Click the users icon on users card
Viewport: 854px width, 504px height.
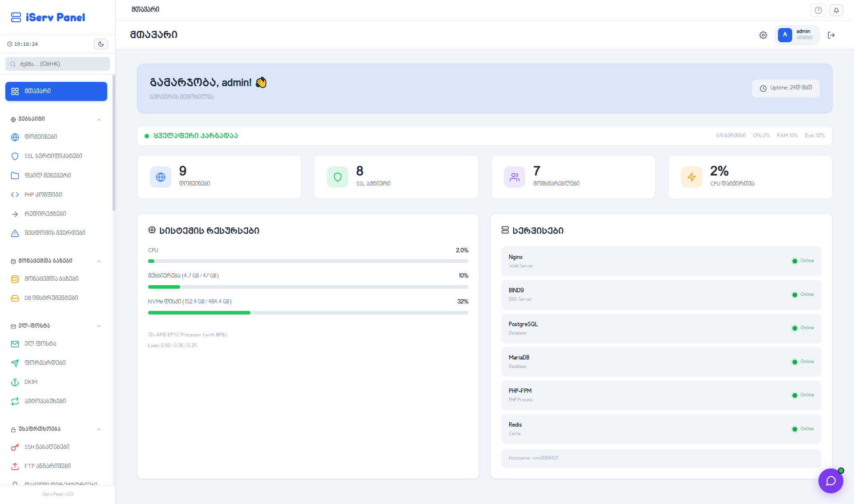click(x=515, y=177)
